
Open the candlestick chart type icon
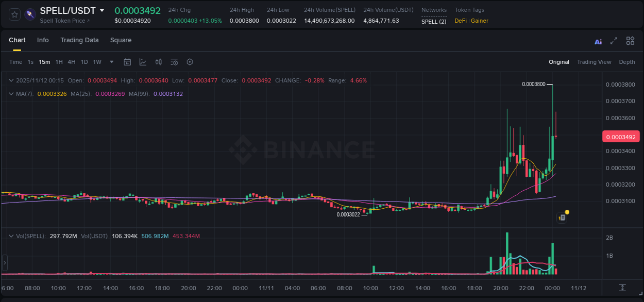click(x=159, y=61)
